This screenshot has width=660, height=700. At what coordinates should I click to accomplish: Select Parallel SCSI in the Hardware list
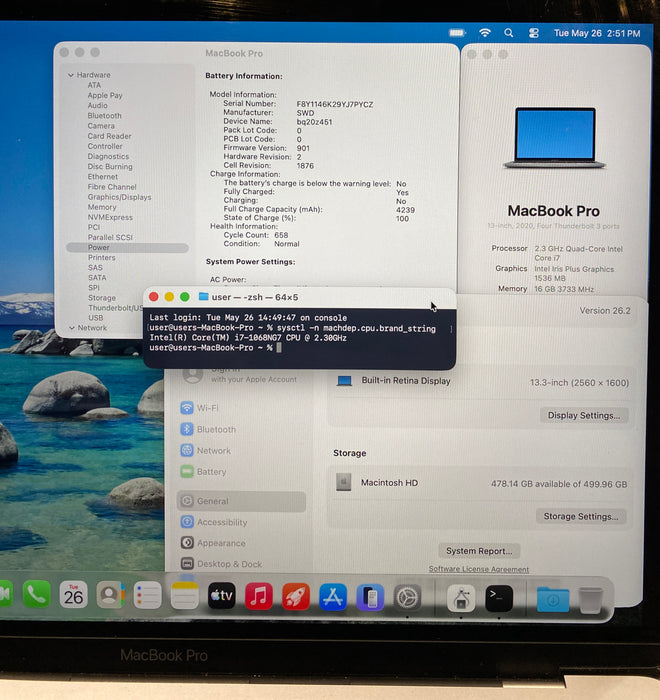click(110, 237)
